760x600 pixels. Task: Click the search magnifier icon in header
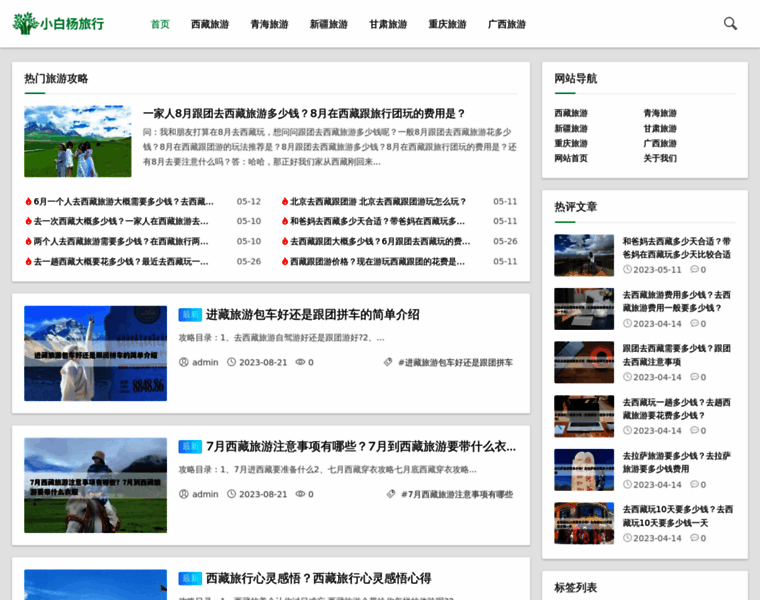[730, 23]
